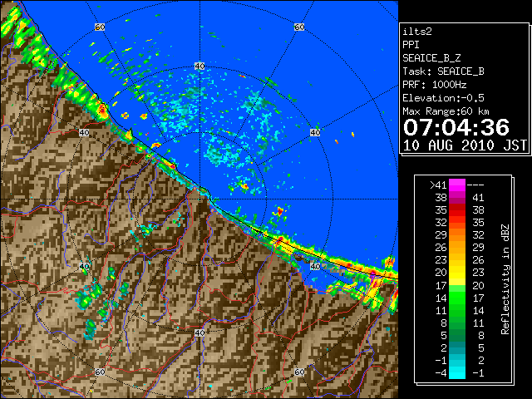Click the 'Max Range:60 km' text
The height and width of the screenshot is (399, 532).
[446, 111]
